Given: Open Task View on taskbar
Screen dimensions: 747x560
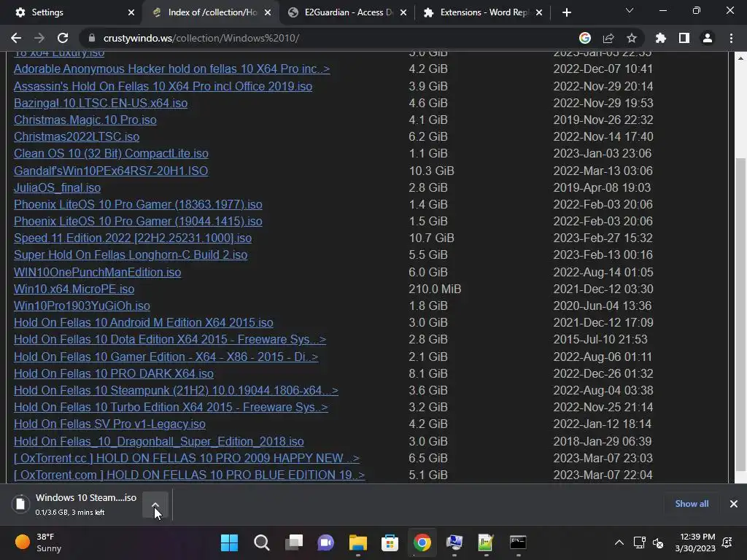Looking at the screenshot, I should [x=293, y=542].
